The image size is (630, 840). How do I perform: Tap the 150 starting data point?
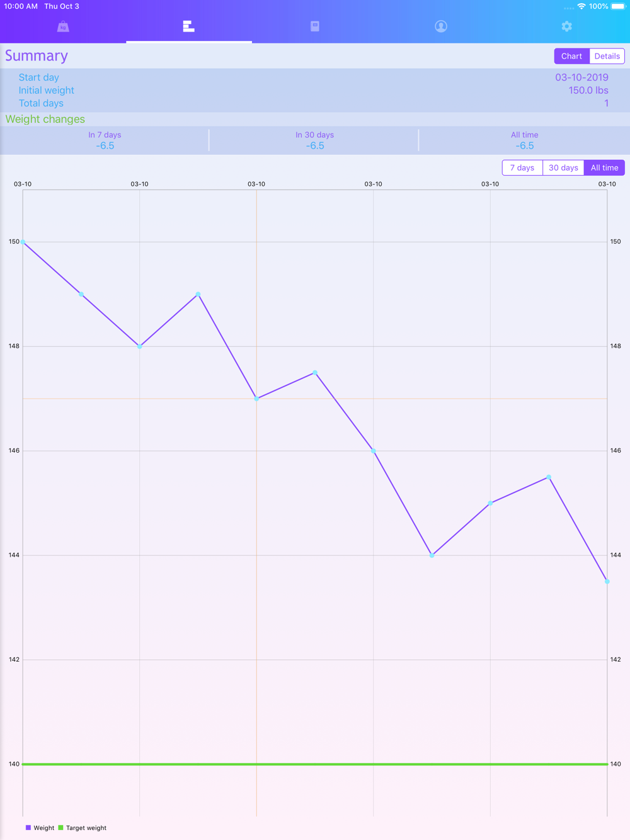click(23, 242)
